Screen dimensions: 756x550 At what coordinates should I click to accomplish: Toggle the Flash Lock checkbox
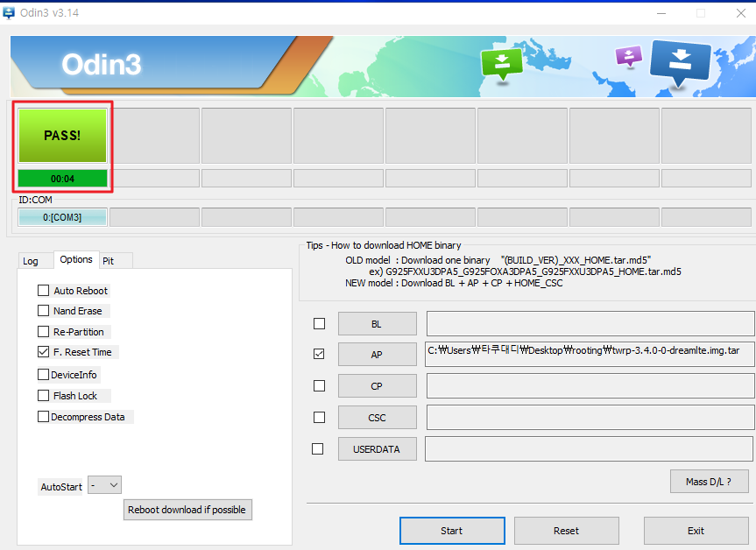(x=44, y=396)
